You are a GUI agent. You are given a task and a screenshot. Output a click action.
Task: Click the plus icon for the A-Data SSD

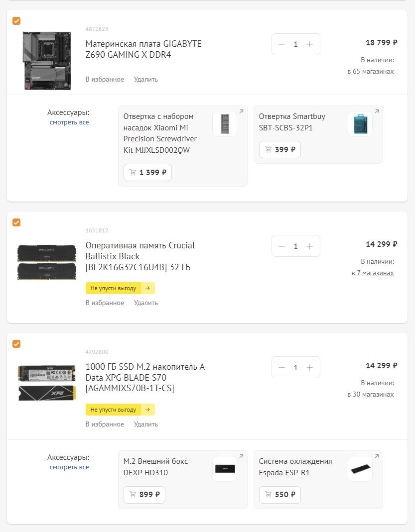(x=310, y=367)
